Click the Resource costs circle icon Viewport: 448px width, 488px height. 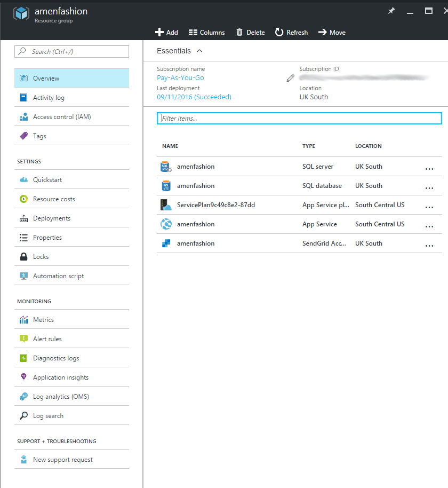point(23,199)
